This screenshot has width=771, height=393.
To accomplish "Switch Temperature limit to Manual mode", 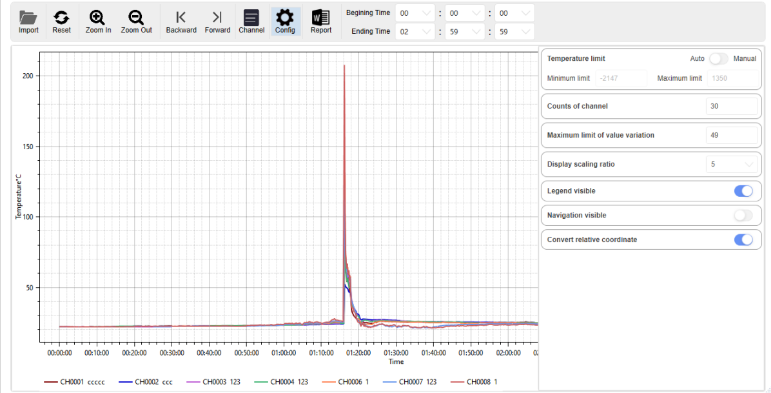I will (x=718, y=59).
